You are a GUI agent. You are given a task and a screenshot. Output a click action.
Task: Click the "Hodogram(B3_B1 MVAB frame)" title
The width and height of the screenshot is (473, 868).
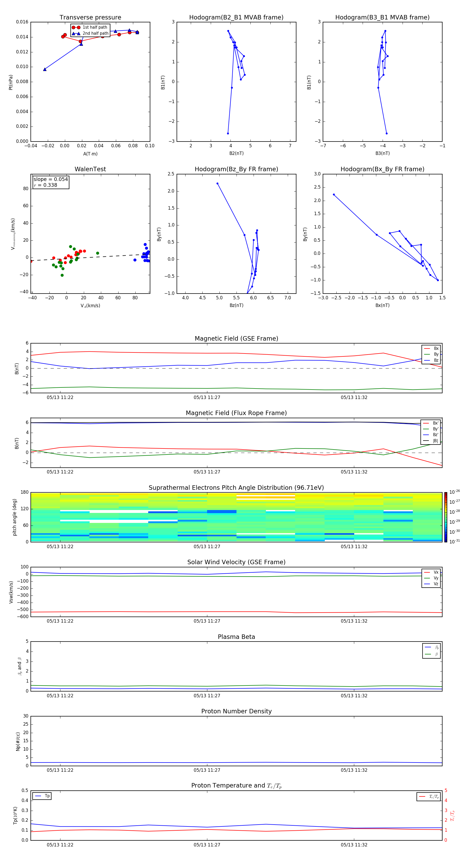382,18
